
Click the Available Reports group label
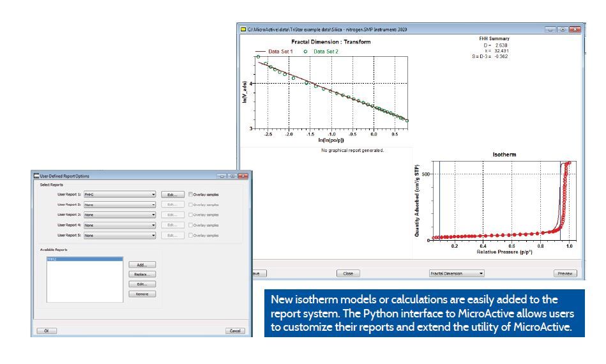(54, 250)
